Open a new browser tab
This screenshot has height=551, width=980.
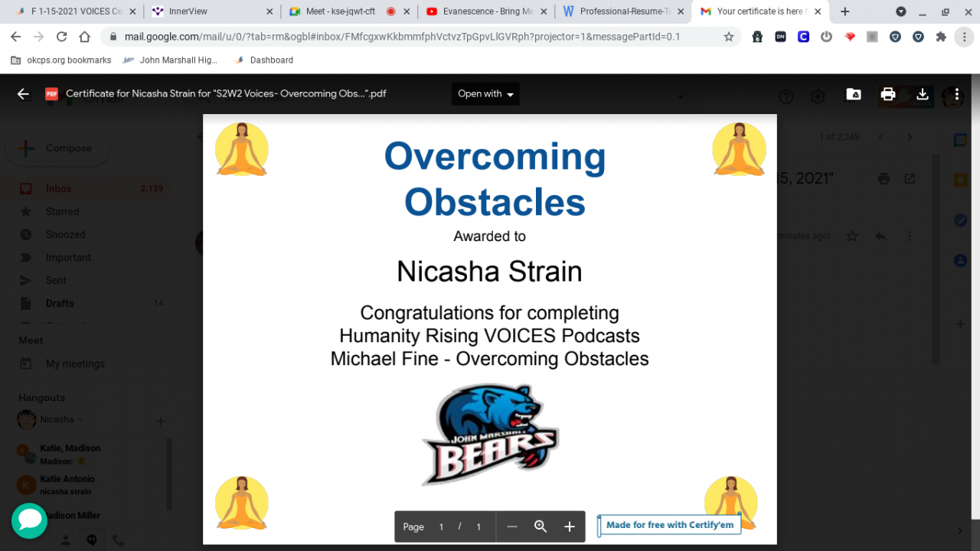[x=845, y=11]
